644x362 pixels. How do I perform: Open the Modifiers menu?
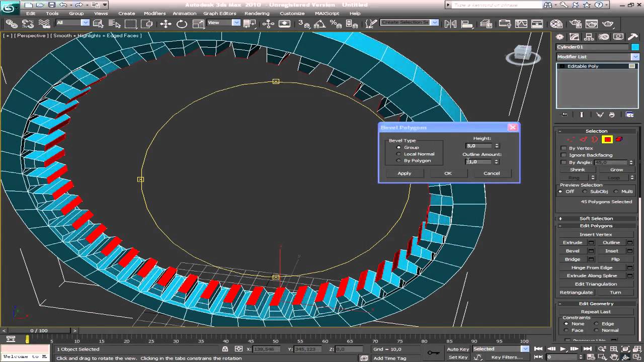[x=155, y=14]
